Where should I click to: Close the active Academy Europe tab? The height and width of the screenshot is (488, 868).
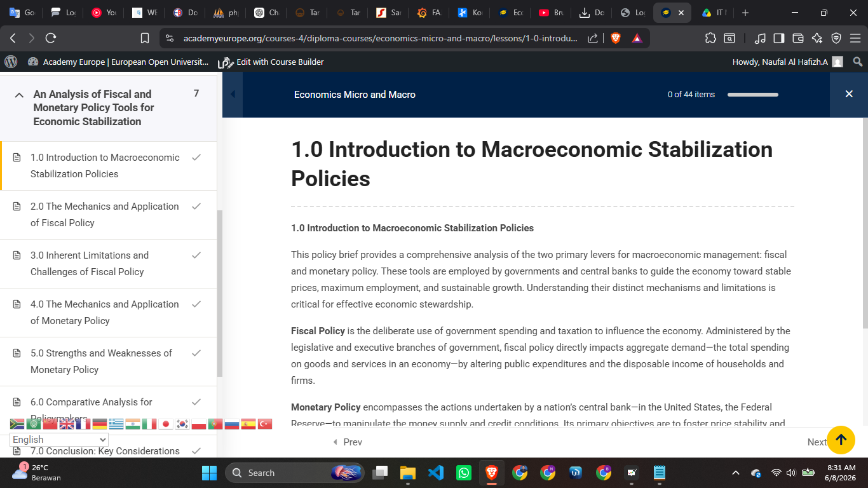[x=681, y=13]
